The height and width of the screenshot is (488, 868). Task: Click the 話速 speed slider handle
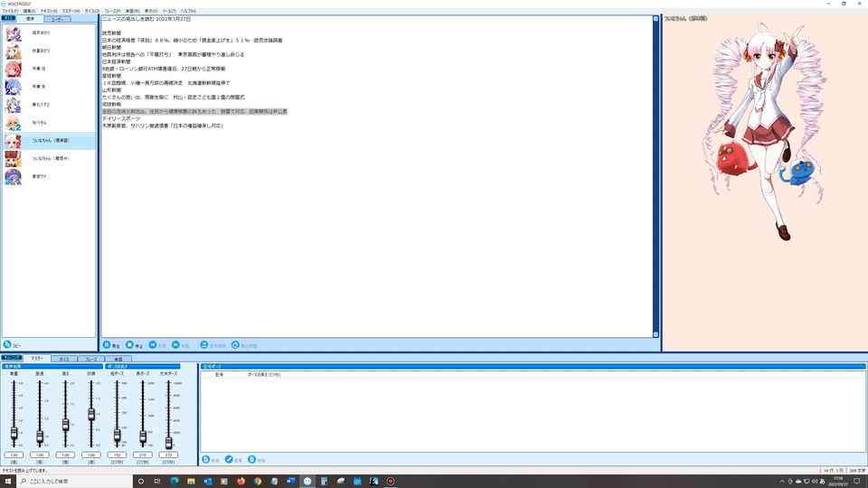click(x=40, y=436)
